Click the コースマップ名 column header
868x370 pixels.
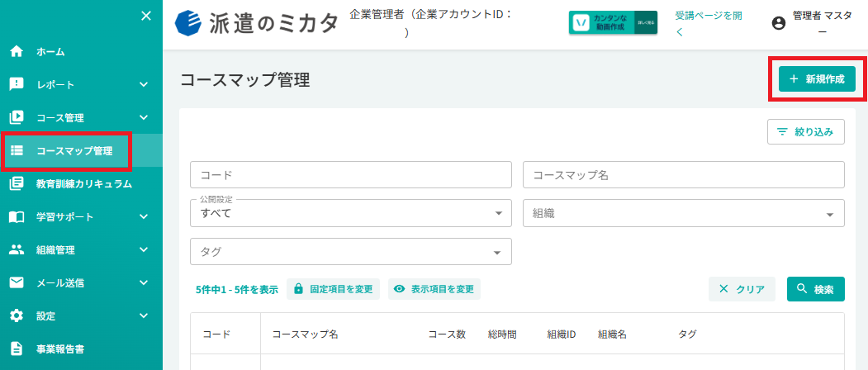[305, 334]
